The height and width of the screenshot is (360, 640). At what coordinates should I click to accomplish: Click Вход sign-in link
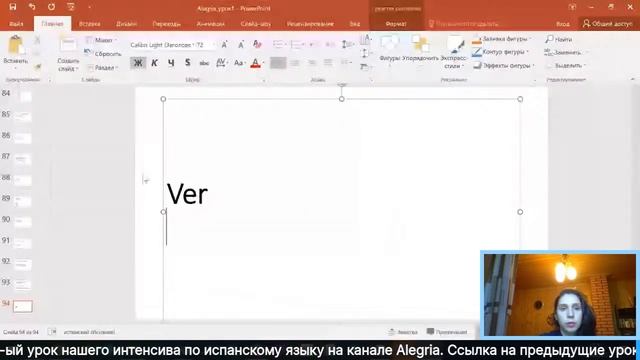562,24
